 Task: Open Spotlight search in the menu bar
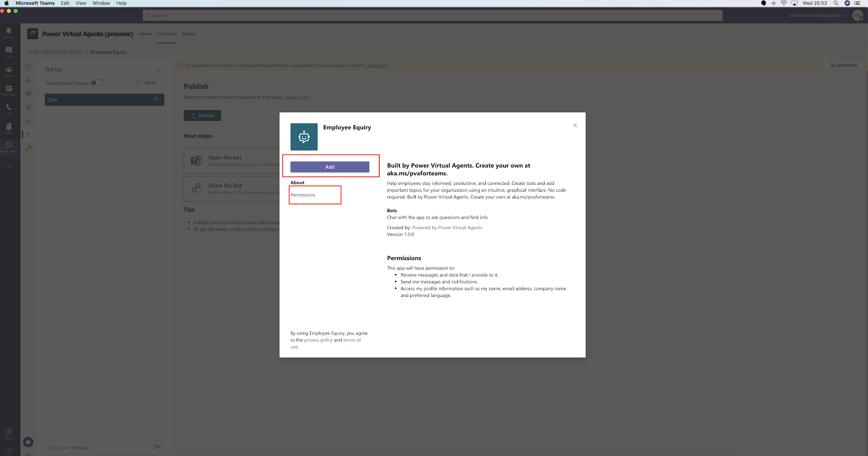tap(836, 3)
